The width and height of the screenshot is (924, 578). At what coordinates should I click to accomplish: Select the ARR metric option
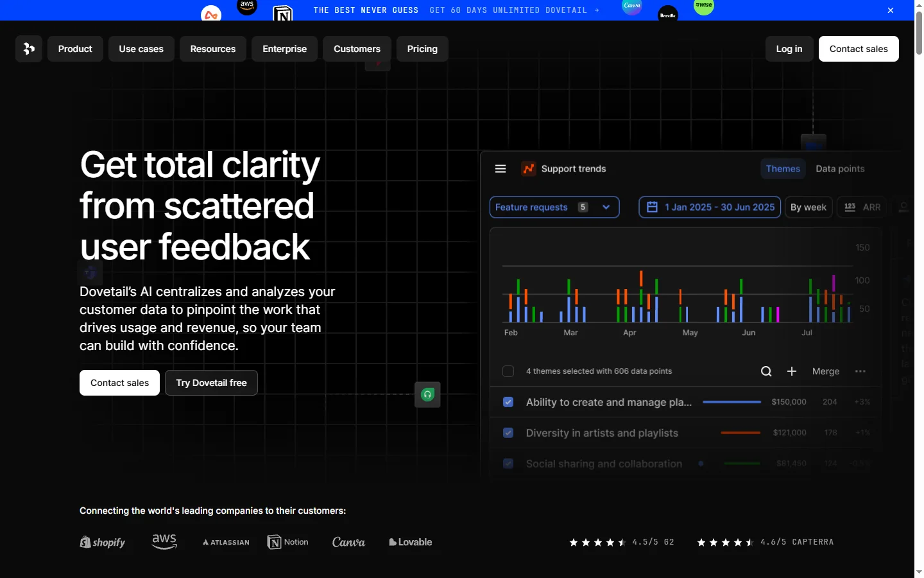pos(862,207)
